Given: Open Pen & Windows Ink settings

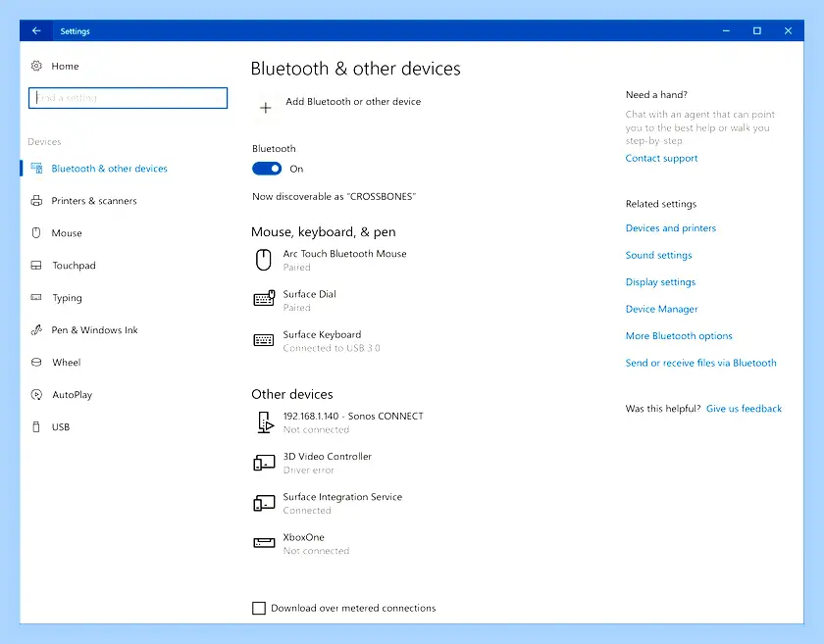Looking at the screenshot, I should point(94,330).
